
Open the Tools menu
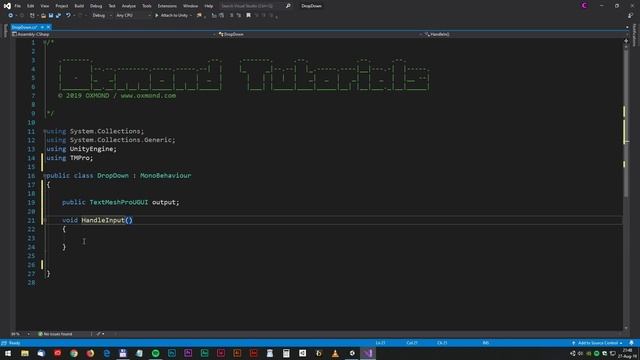click(x=147, y=6)
